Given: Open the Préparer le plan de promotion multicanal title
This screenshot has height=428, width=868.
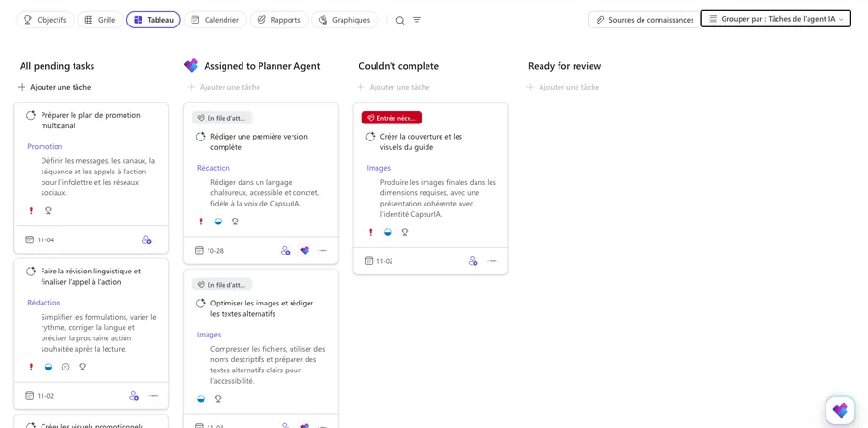Looking at the screenshot, I should (x=91, y=121).
